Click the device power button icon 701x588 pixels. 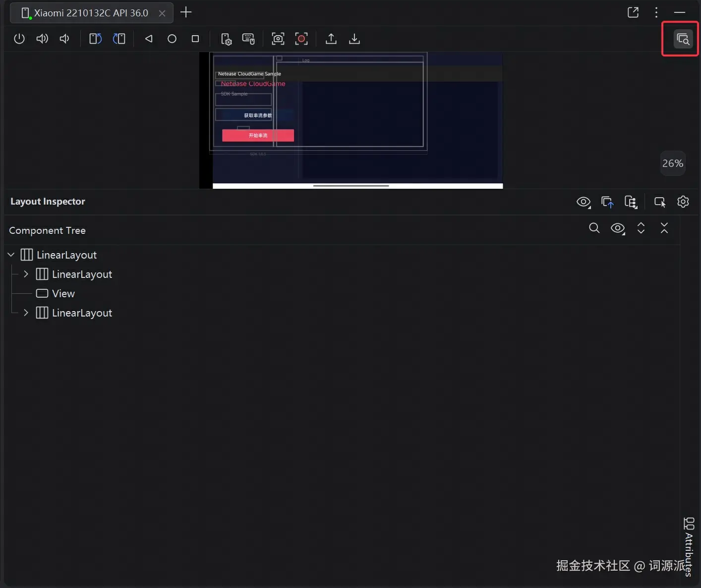19,39
